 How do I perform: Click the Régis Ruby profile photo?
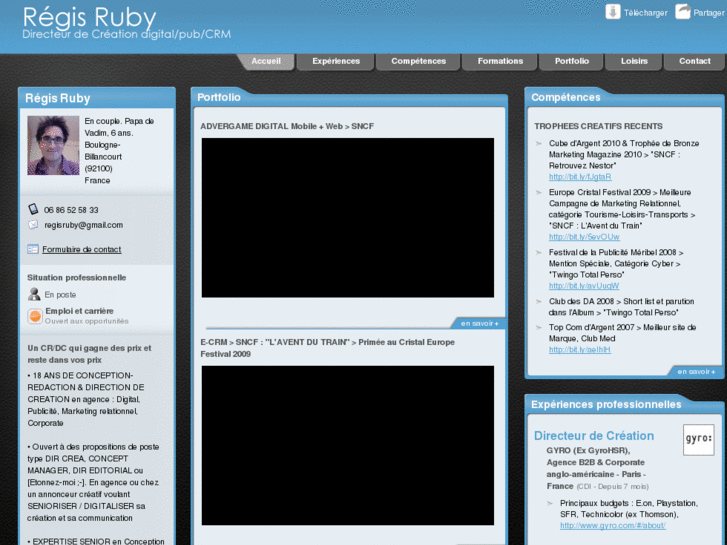(53, 145)
